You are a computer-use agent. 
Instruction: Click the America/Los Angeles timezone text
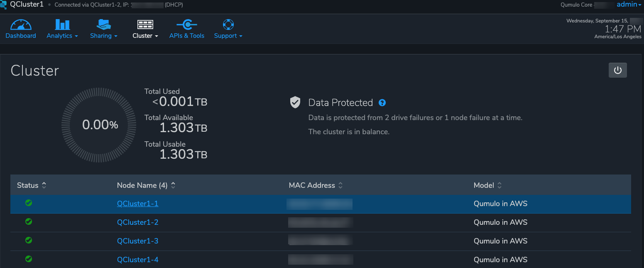click(x=618, y=37)
